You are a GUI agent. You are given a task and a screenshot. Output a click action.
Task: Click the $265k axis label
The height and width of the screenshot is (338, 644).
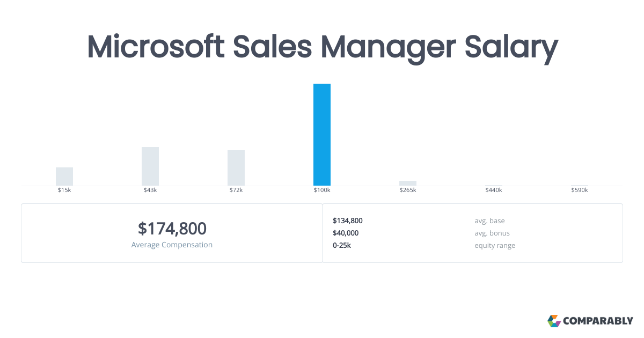point(408,190)
